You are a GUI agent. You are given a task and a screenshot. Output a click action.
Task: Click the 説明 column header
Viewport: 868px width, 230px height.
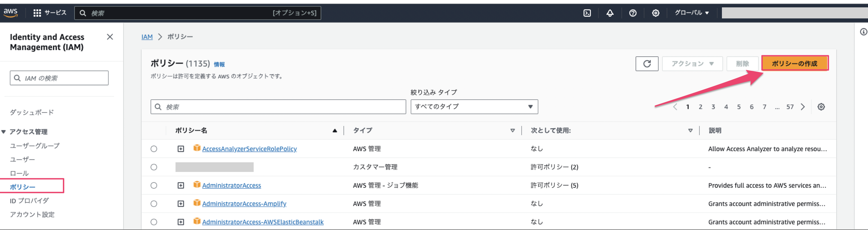point(715,131)
